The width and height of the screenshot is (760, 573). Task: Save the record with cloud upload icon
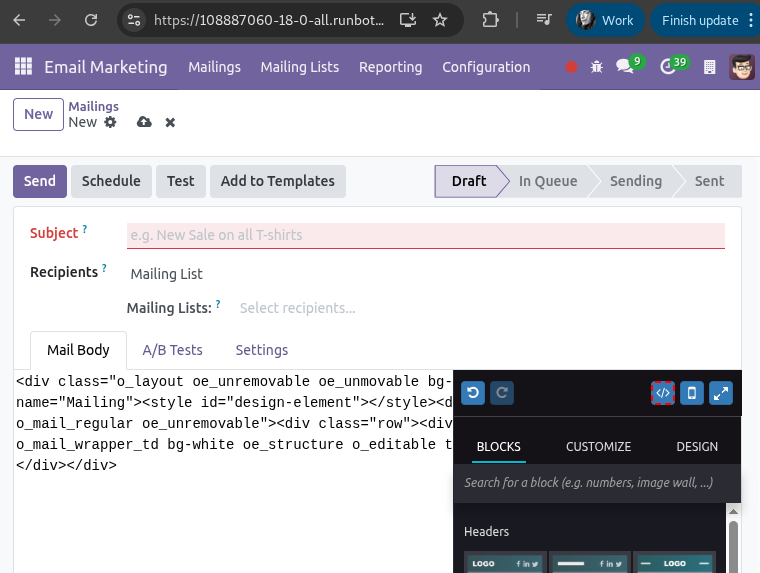[x=144, y=122]
